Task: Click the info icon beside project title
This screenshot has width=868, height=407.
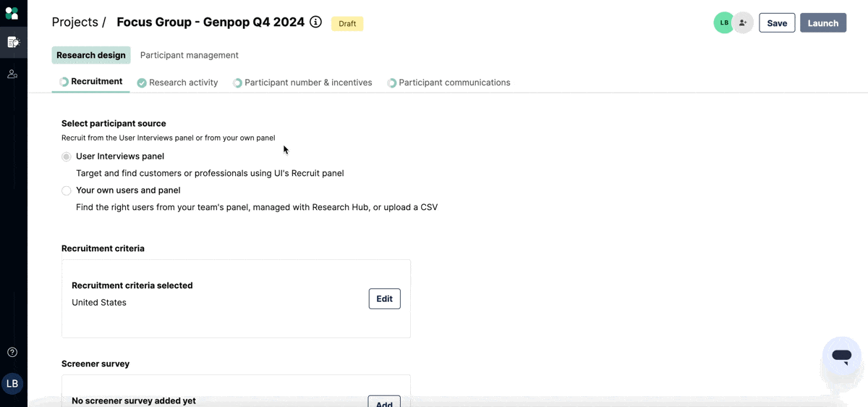Action: point(315,22)
